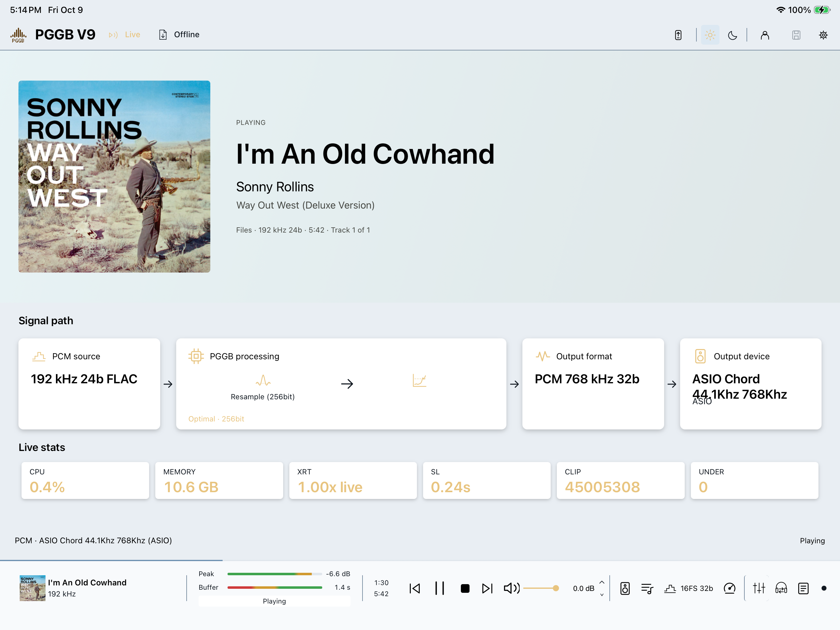Pause playback
The height and width of the screenshot is (630, 840).
pyautogui.click(x=439, y=588)
